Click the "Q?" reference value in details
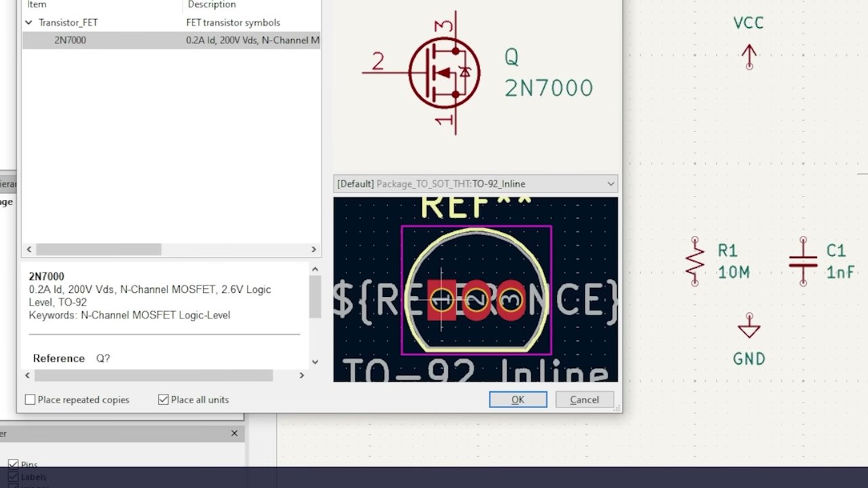 click(x=103, y=359)
